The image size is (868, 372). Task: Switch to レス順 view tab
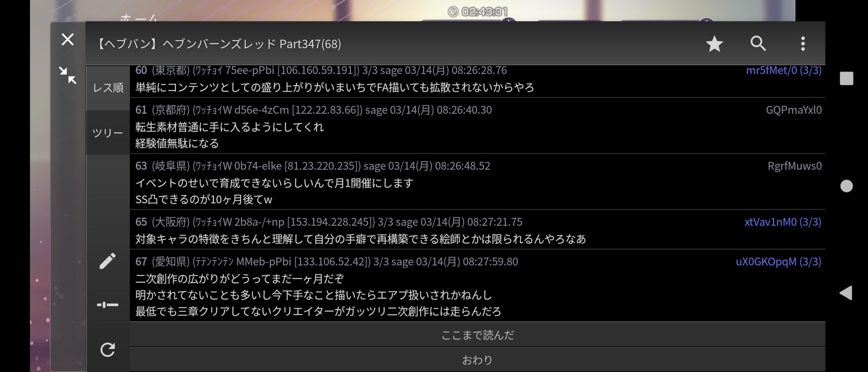click(108, 88)
